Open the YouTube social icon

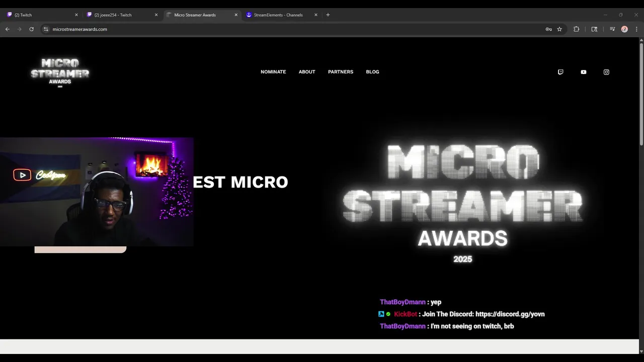click(x=584, y=72)
